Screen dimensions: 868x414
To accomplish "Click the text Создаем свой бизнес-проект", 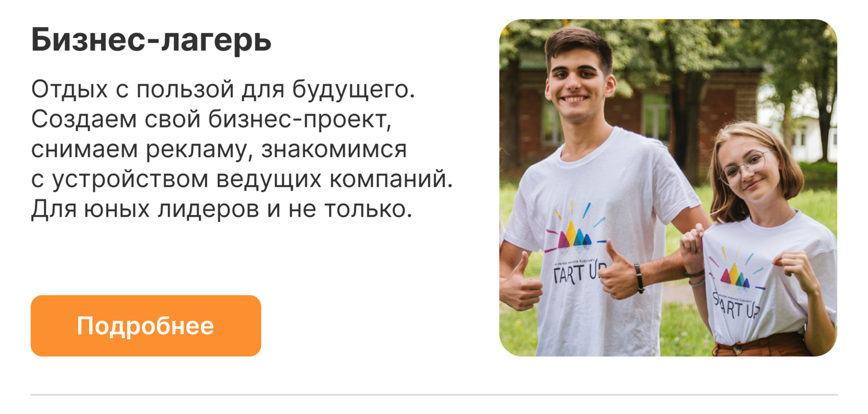I will click(x=211, y=119).
